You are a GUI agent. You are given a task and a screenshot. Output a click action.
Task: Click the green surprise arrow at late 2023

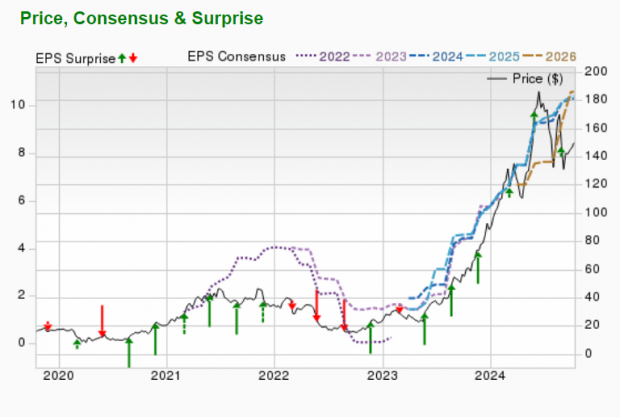point(478,268)
